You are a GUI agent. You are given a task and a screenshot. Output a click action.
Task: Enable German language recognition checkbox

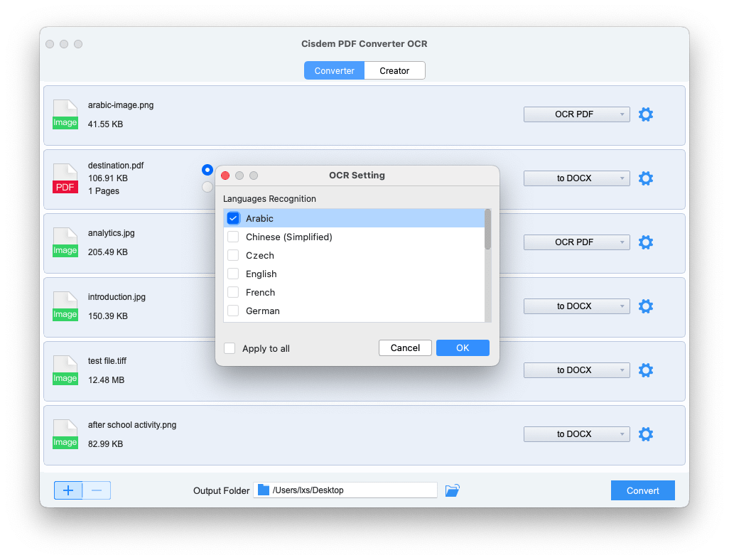point(233,311)
